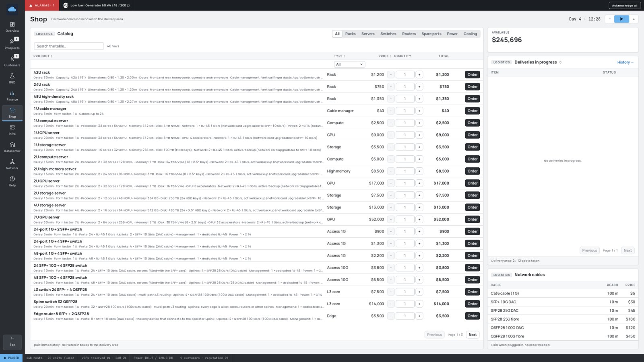Click the catalog search field

pyautogui.click(x=69, y=46)
